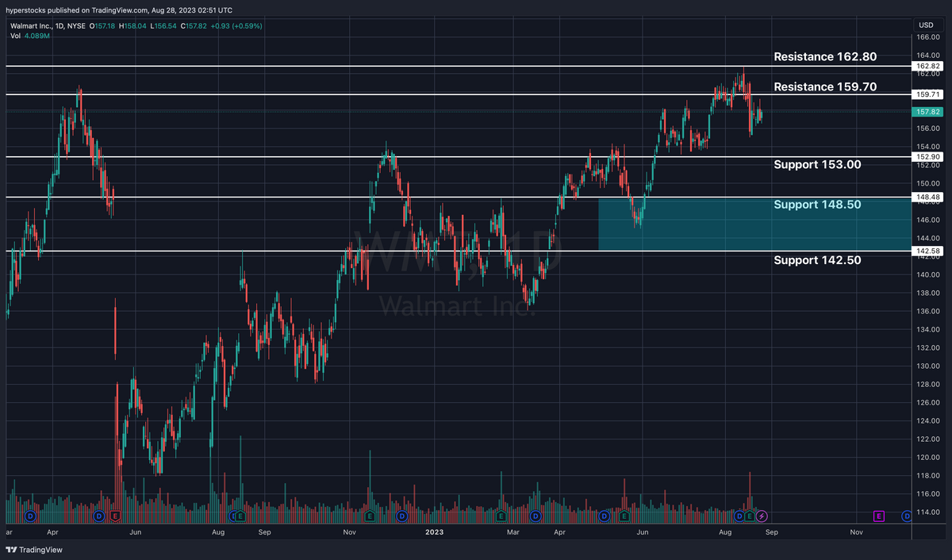Viewport: 952px width, 560px height.
Task: Click the 162.82 price line label
Action: click(928, 66)
